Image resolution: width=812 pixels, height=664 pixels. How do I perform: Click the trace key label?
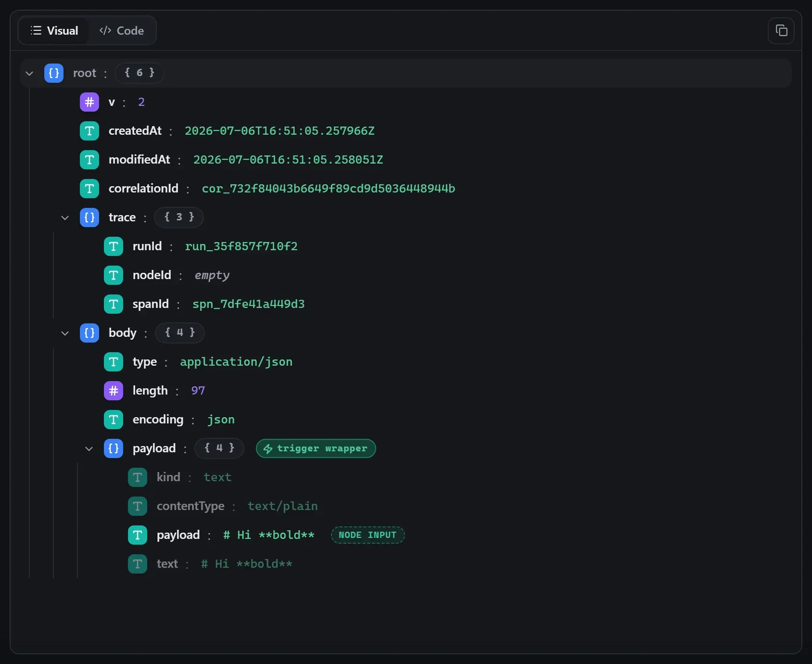122,217
